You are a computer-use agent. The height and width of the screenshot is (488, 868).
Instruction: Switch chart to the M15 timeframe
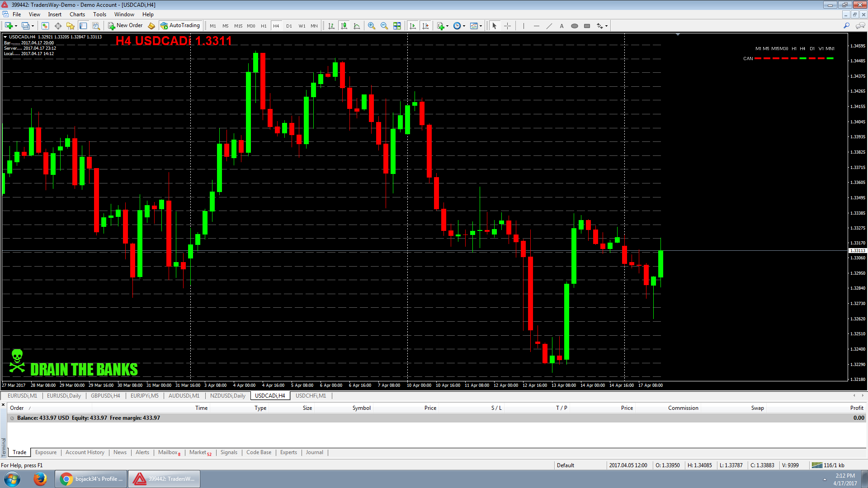(x=238, y=26)
